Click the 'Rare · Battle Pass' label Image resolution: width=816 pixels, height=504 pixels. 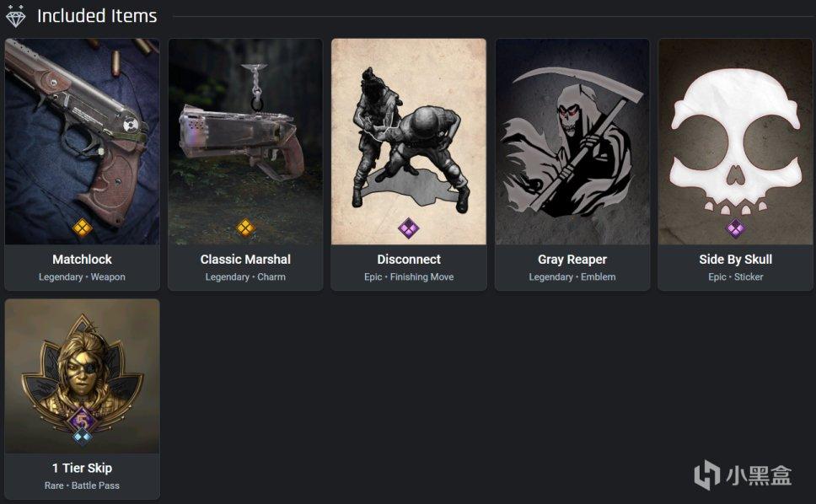[x=83, y=485]
